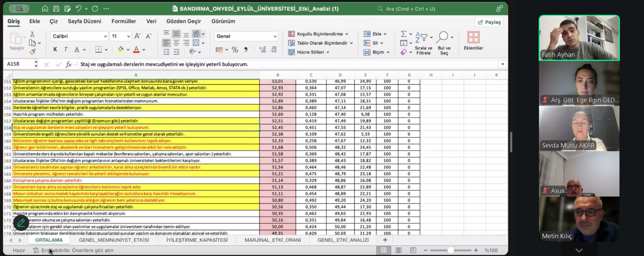Click the zoom slider handle
The image size is (644, 256).
coord(451,250)
